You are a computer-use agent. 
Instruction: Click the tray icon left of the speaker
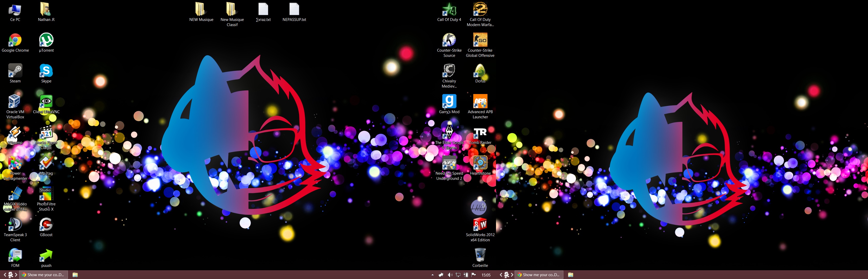[441, 275]
